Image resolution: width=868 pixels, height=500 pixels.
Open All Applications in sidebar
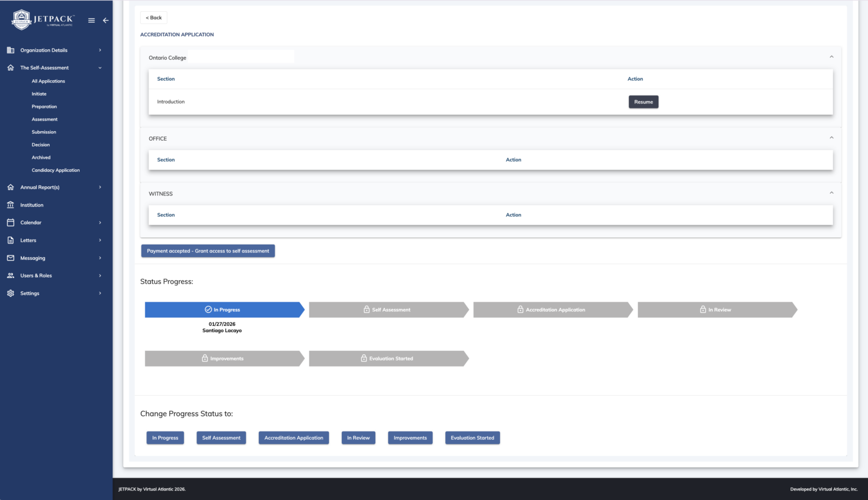48,81
